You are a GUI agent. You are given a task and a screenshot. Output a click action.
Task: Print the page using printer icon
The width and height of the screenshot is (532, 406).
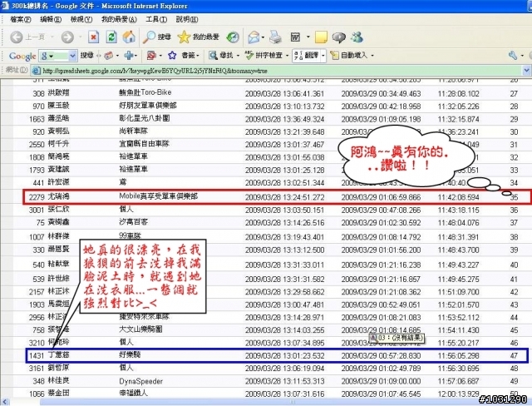tap(275, 37)
